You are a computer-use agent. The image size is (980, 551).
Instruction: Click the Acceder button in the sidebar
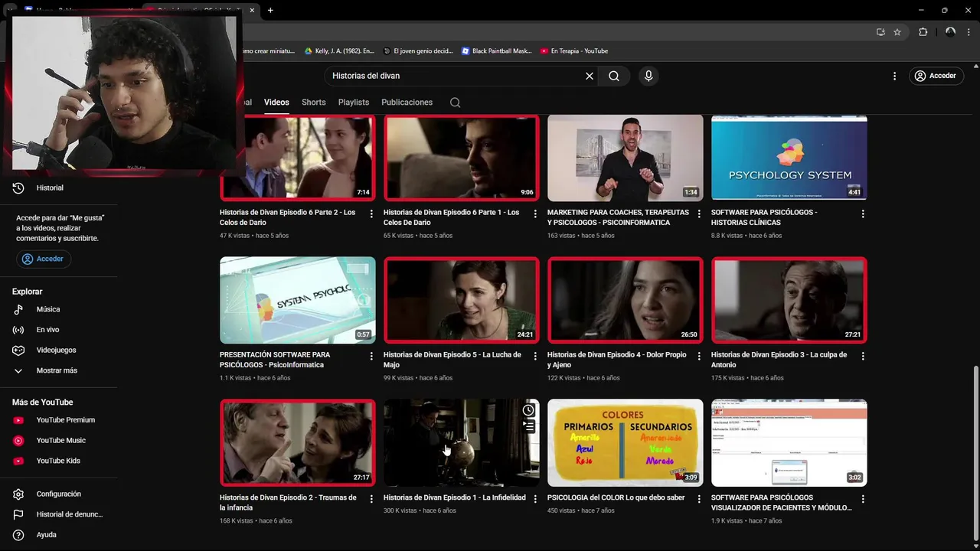pyautogui.click(x=44, y=259)
